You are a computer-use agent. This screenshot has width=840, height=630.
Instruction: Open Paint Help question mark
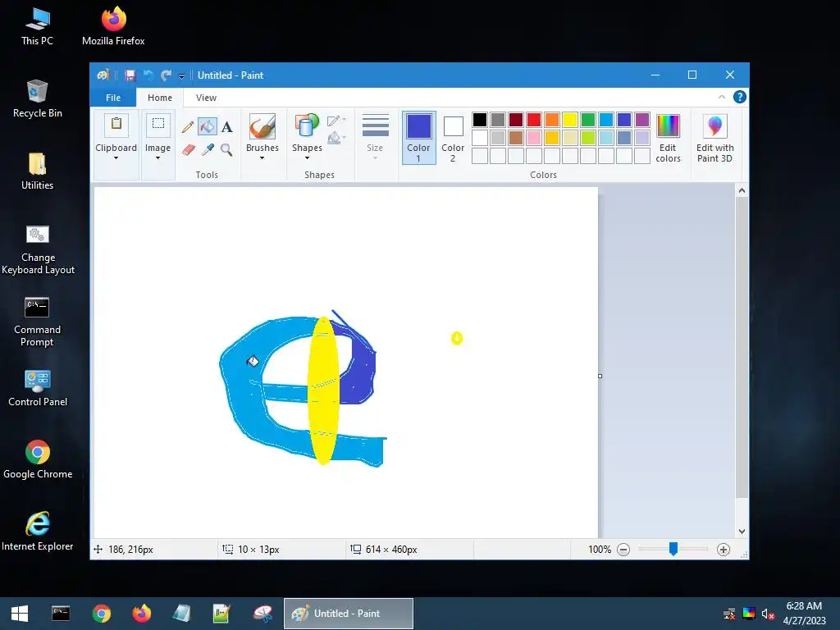pyautogui.click(x=740, y=97)
